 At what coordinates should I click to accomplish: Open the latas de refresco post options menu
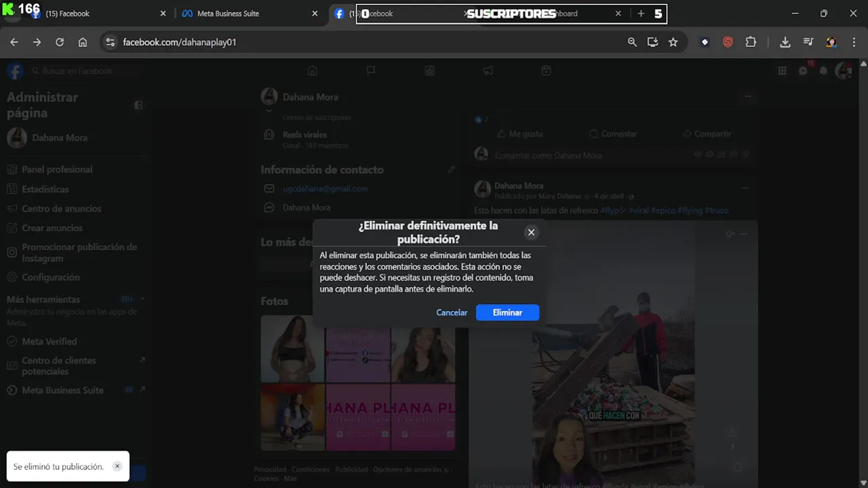tap(745, 188)
